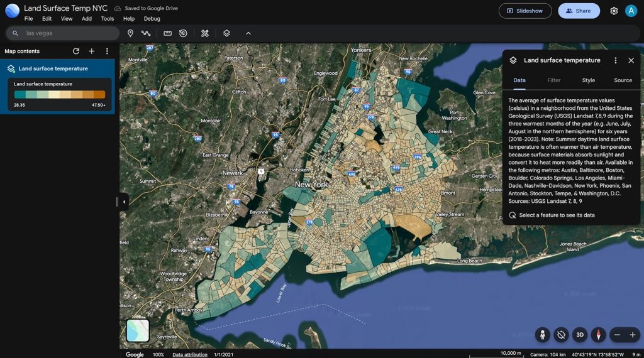Image resolution: width=644 pixels, height=358 pixels.
Task: Open historical imagery clock icon
Action: click(x=183, y=33)
